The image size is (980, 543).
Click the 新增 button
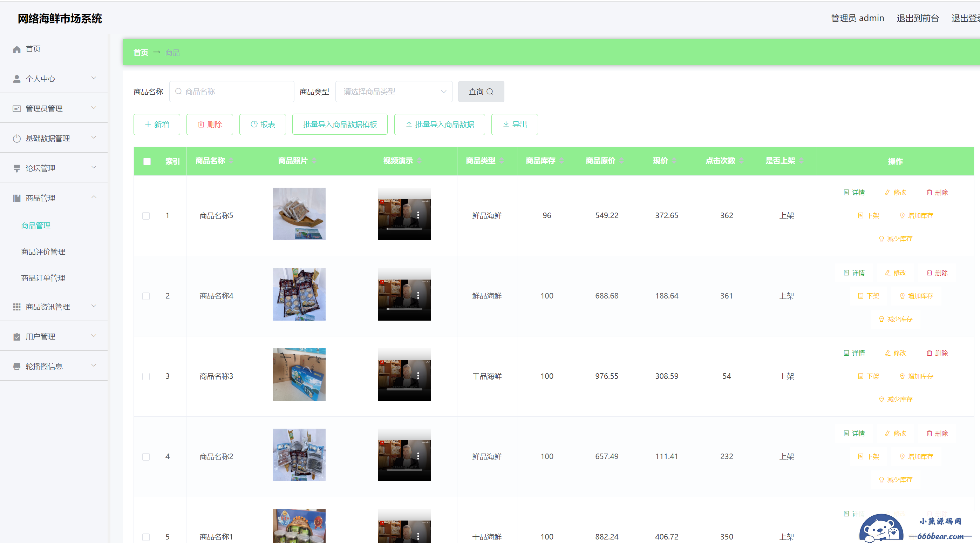point(157,125)
